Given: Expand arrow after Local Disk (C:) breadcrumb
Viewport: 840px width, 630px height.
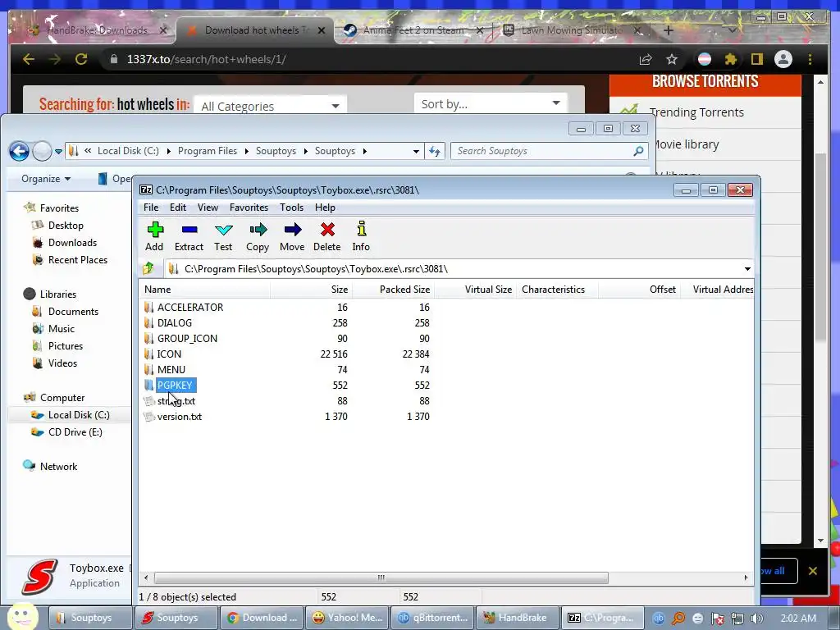Looking at the screenshot, I should point(168,152).
